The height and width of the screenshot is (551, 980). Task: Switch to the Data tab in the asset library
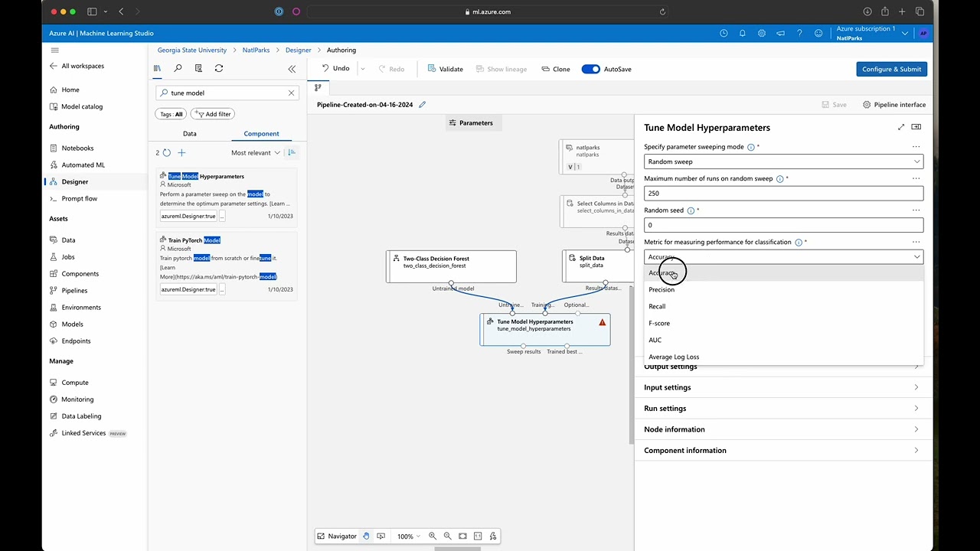(190, 133)
